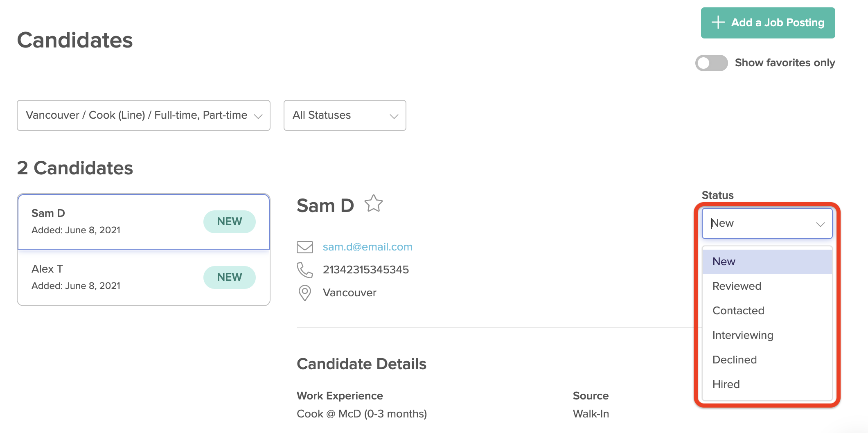
Task: Click the NEW badge on Sam D card
Action: [x=230, y=221]
